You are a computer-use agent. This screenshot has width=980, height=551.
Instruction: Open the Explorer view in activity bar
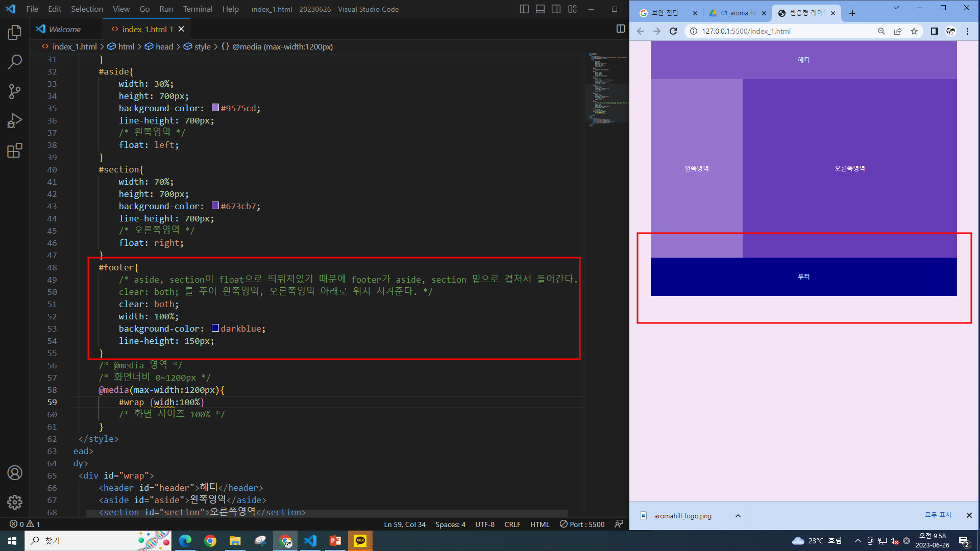click(x=15, y=33)
